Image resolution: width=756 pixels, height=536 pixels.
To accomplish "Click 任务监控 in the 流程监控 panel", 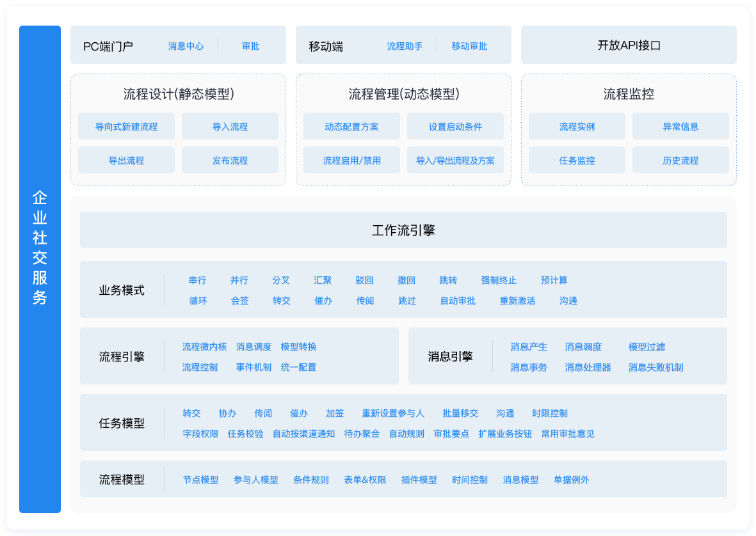I will click(577, 160).
